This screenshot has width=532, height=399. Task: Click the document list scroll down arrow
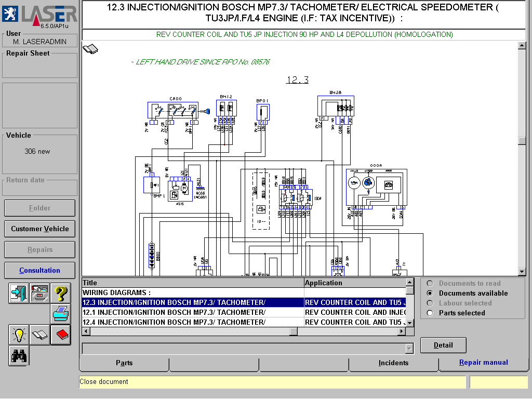pos(410,323)
